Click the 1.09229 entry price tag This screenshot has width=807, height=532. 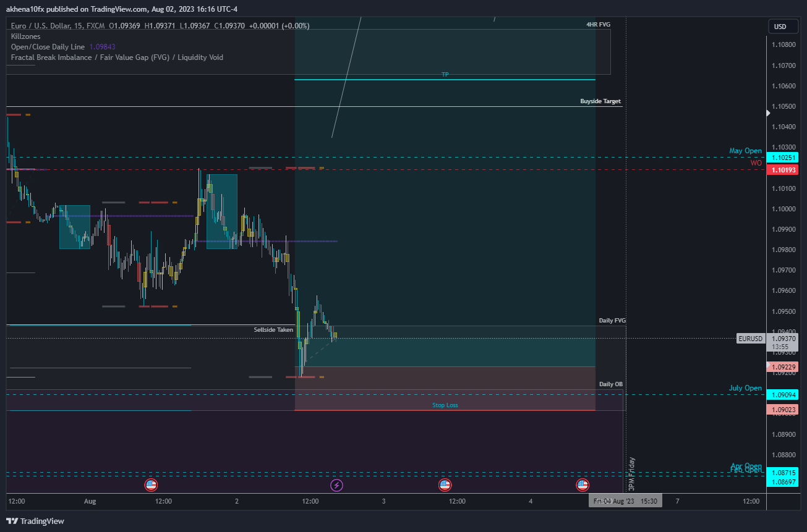click(782, 367)
